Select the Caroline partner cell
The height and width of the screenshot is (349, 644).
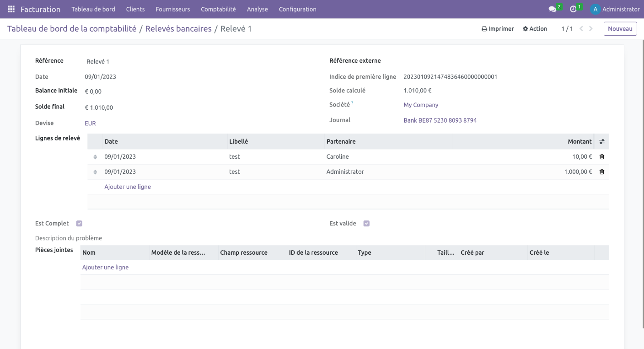coord(388,156)
